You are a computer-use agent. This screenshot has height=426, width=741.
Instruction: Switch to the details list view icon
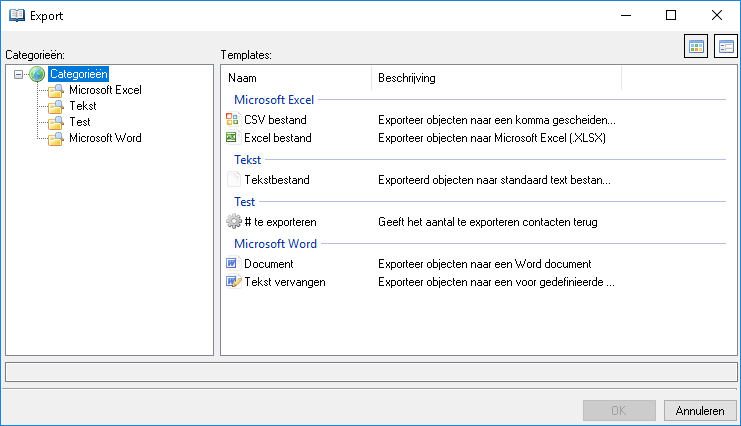tap(725, 47)
